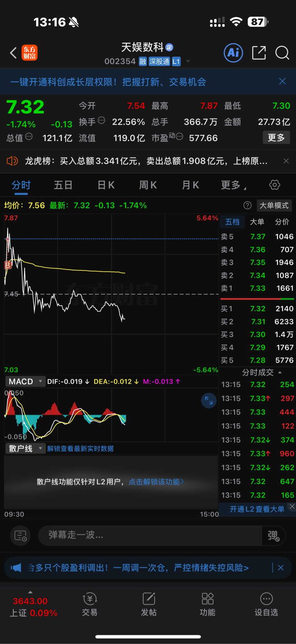
Task: Tap the 融 tag badge
Action: point(143,61)
